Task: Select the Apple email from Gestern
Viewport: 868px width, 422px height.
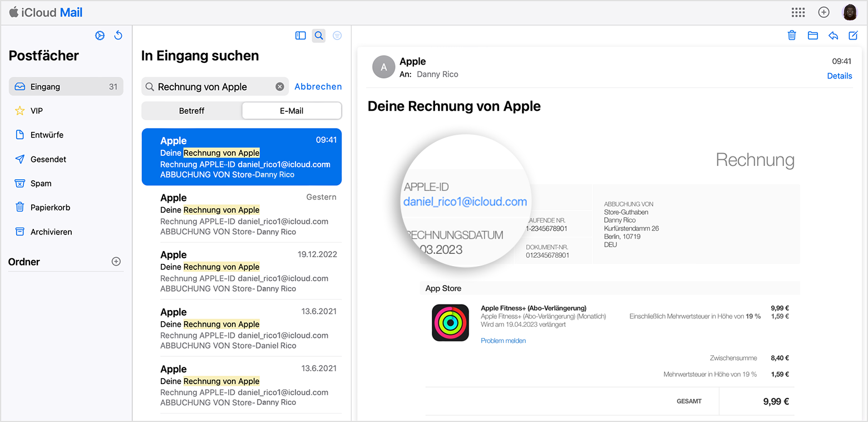Action: [x=241, y=214]
